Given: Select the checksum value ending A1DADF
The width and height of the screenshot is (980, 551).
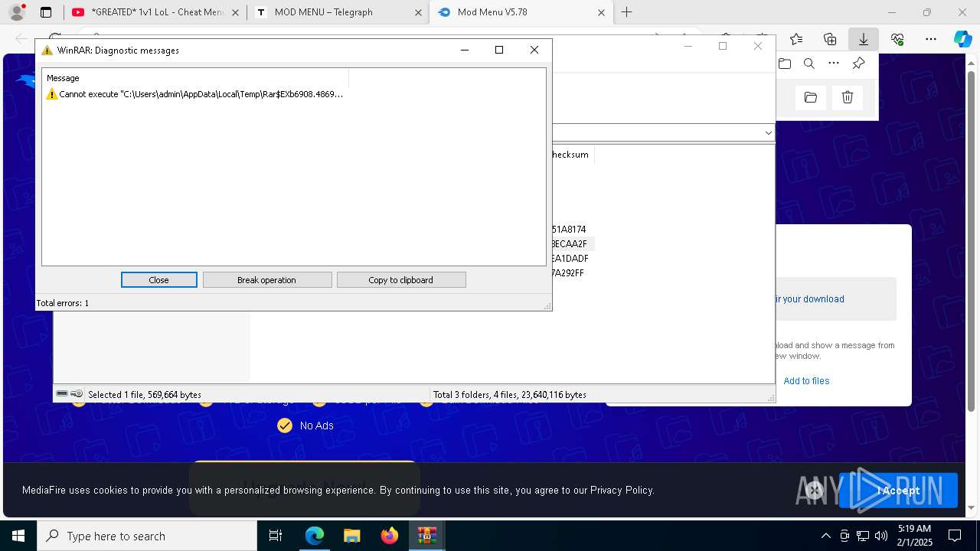Looking at the screenshot, I should [x=570, y=259].
